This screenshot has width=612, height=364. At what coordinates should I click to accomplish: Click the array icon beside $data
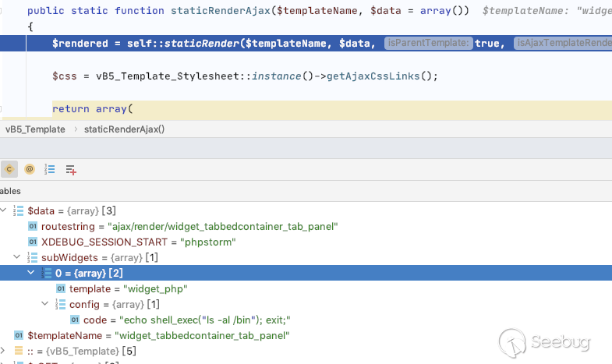point(19,210)
